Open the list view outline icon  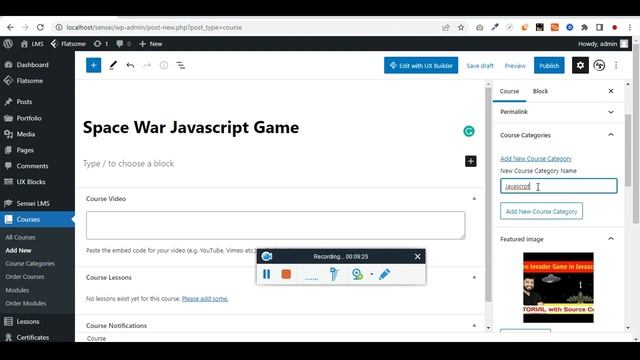click(181, 65)
